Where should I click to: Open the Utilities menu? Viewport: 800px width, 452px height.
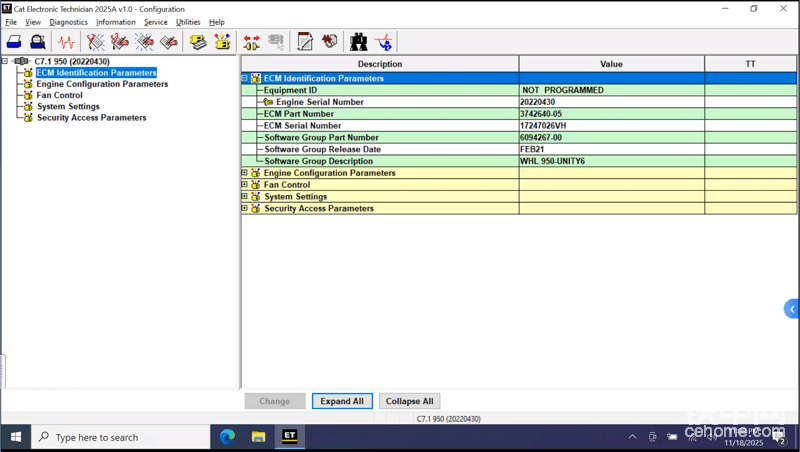coord(188,22)
